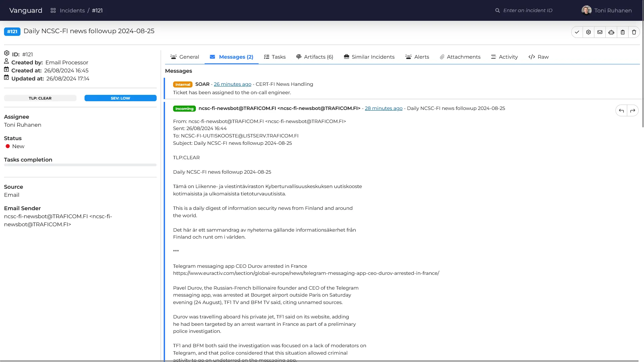
Task: Mark incident #121 as resolved with checkmark icon
Action: pos(577,32)
